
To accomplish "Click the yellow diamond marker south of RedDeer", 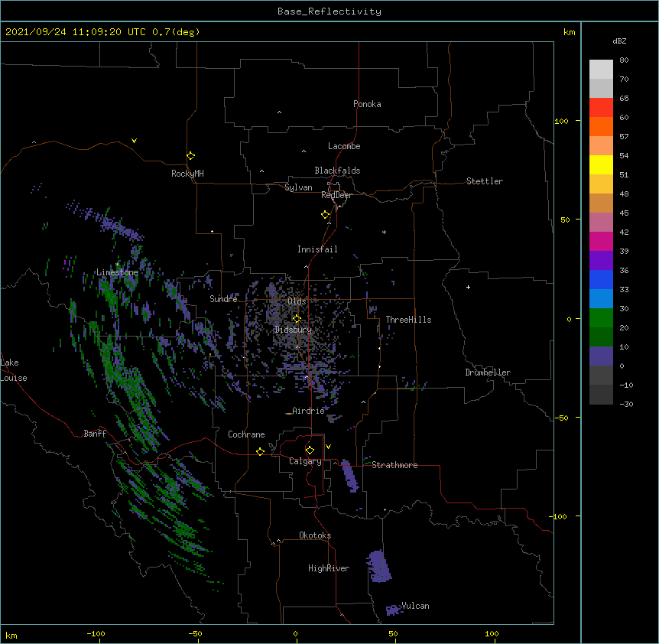I will pos(325,215).
